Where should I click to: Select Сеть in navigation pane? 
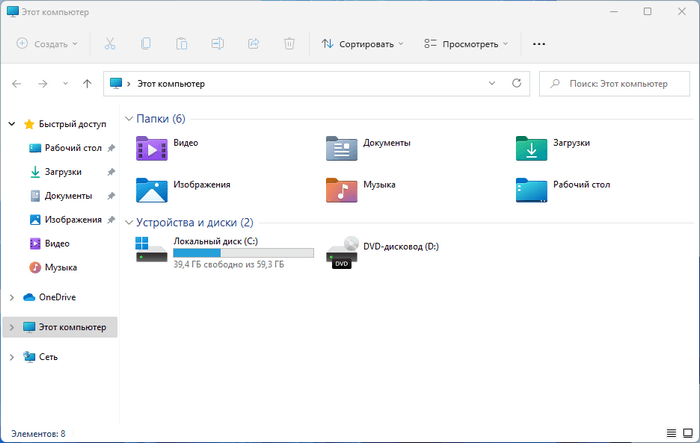[40, 357]
